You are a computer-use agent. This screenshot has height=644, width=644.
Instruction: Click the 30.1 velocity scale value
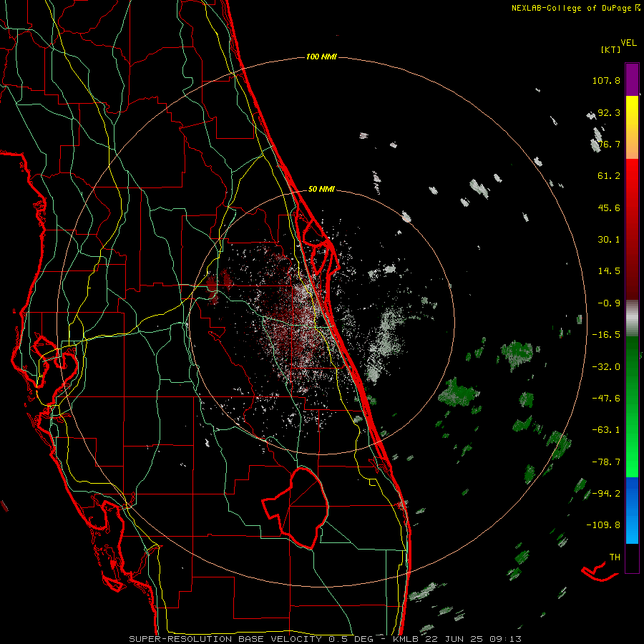click(609, 240)
